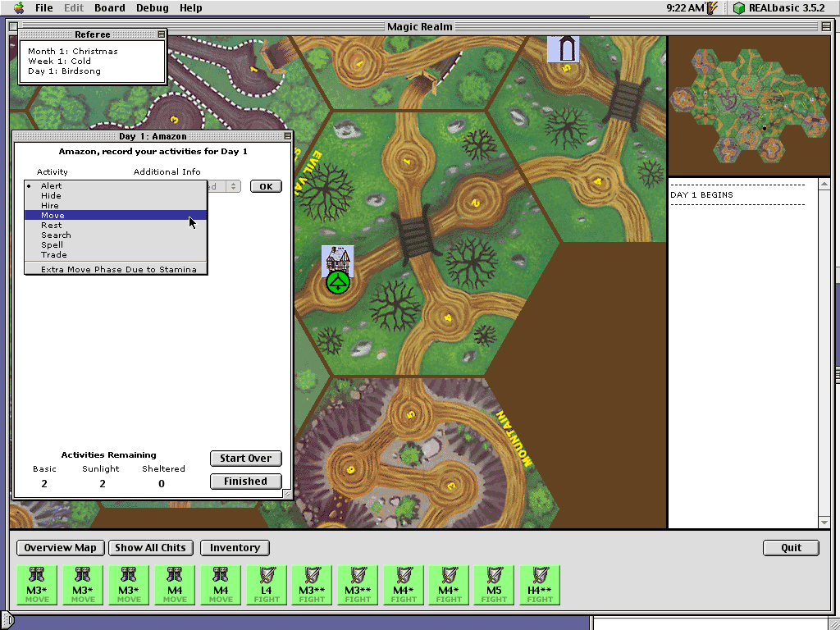The width and height of the screenshot is (840, 630).
Task: Click the house dwelling chit on map
Action: pos(337,259)
